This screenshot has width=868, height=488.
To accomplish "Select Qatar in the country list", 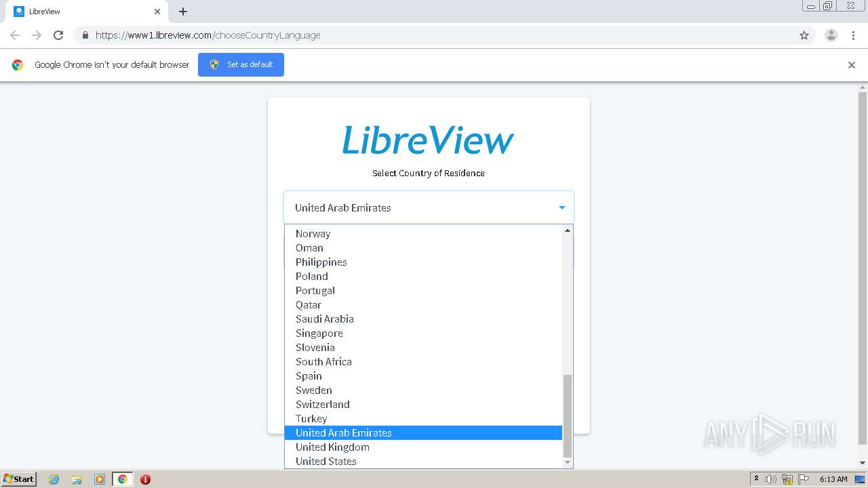I will (x=423, y=305).
